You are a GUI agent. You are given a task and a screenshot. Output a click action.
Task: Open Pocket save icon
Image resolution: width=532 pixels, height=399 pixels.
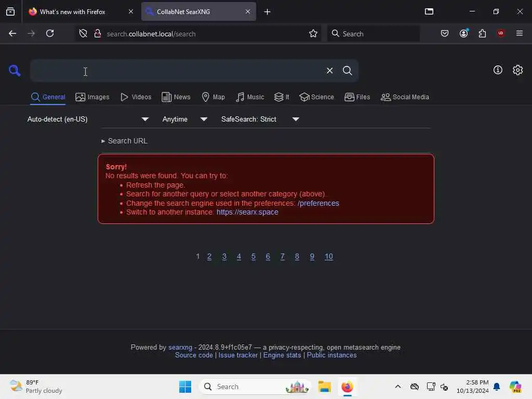coord(445,34)
